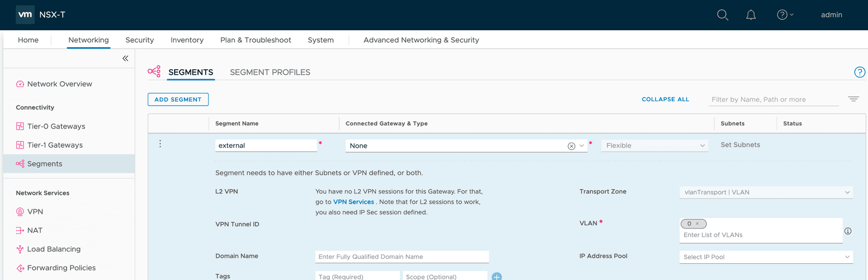
Task: Go to the Home tab
Action: [x=28, y=40]
